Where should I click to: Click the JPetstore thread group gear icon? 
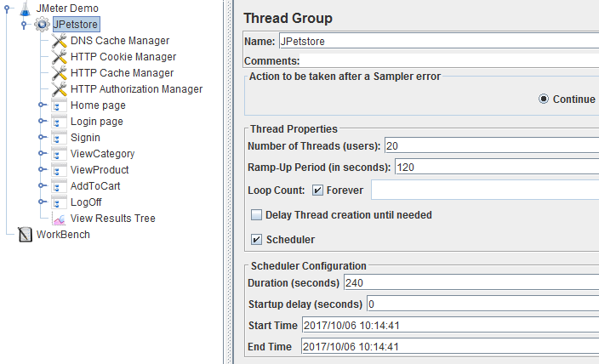(42, 25)
